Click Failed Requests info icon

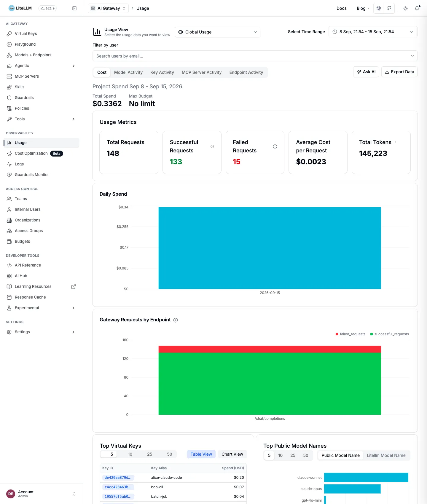(275, 146)
